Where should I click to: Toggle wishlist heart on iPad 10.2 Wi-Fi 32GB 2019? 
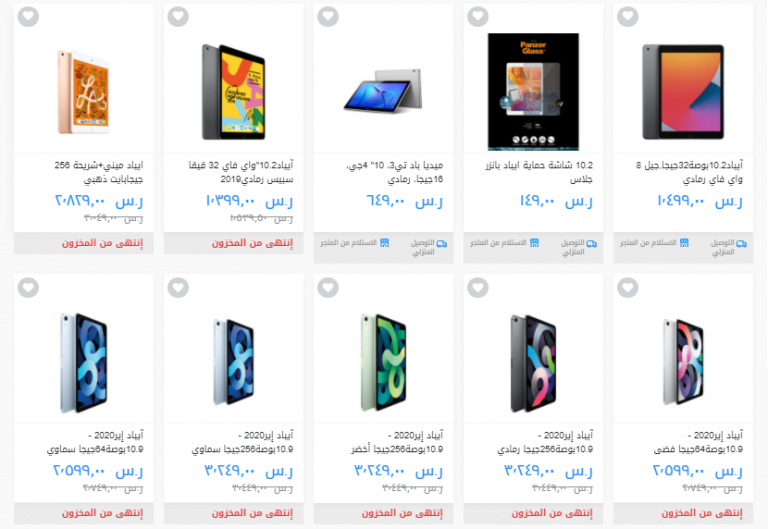pos(178,17)
